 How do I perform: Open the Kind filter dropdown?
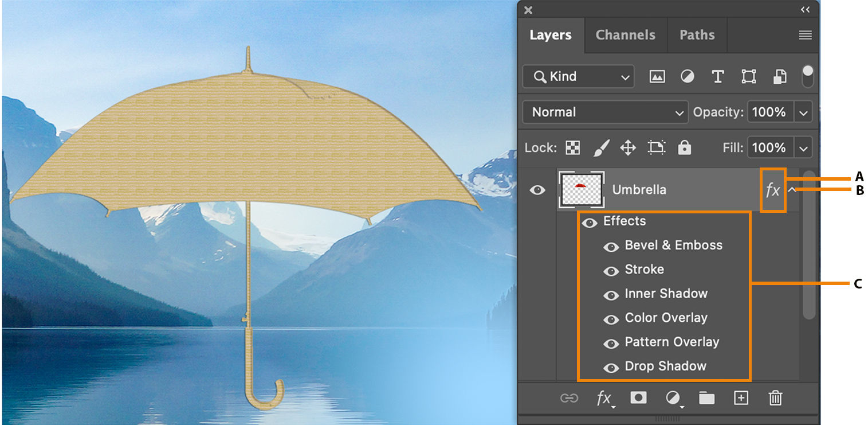tap(578, 76)
